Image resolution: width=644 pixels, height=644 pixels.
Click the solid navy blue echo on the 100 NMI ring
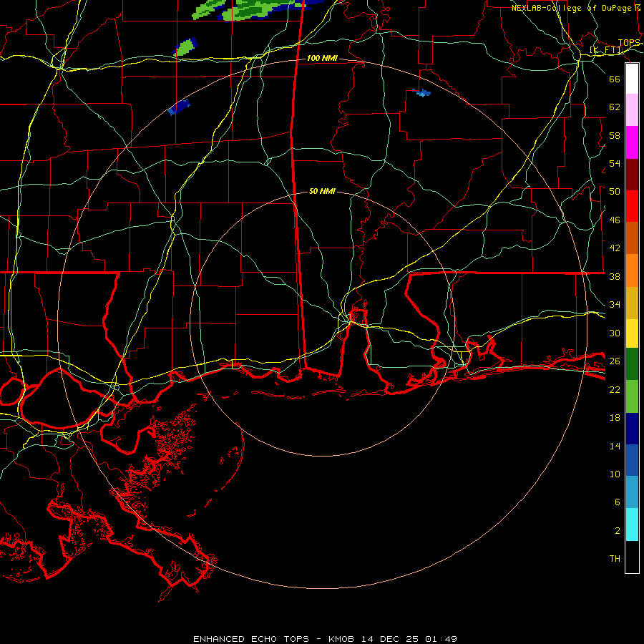click(x=179, y=107)
